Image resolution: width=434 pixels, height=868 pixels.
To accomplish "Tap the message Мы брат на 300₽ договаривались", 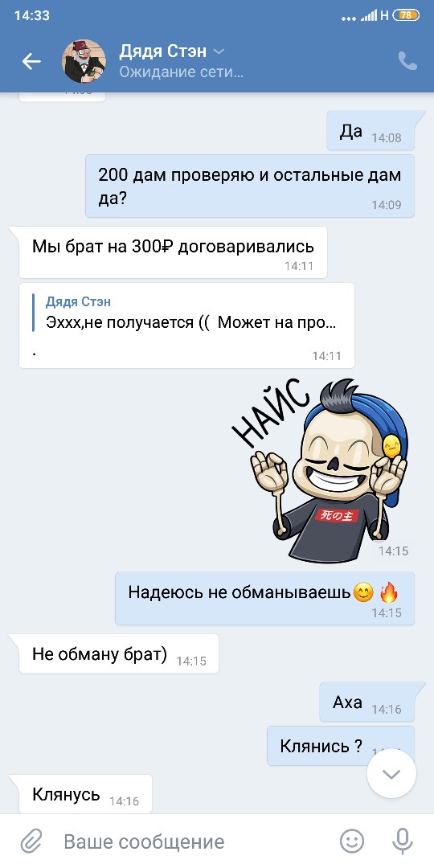I will [173, 252].
